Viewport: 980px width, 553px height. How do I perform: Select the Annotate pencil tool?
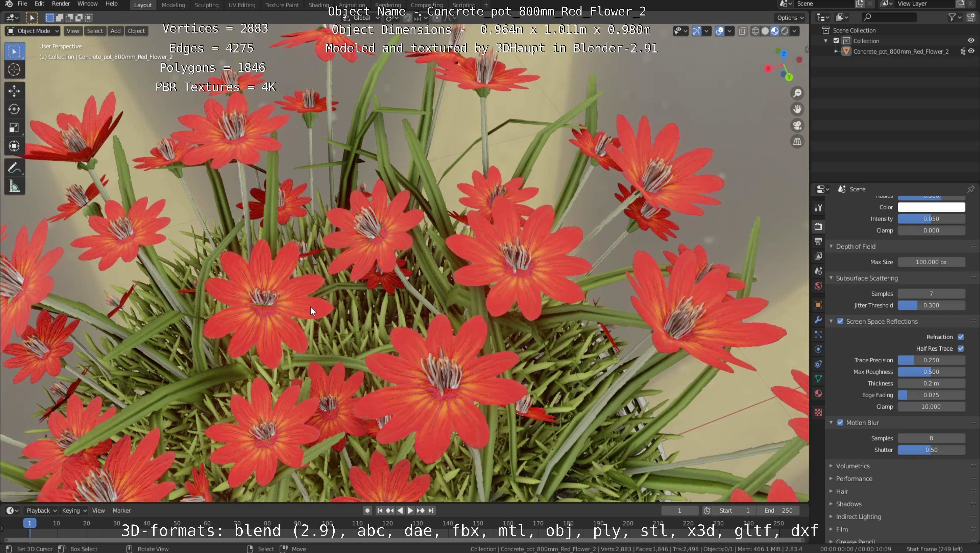pyautogui.click(x=14, y=168)
